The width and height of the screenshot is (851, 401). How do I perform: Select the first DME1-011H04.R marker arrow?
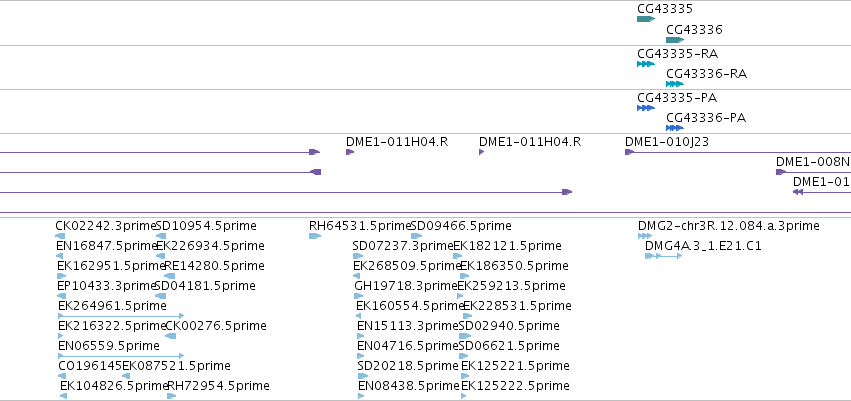pos(350,152)
